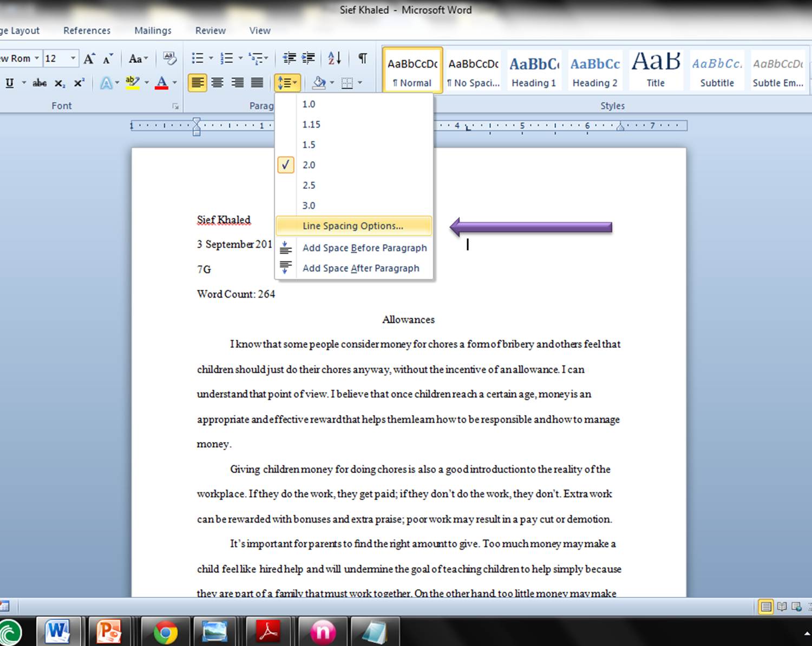The width and height of the screenshot is (812, 646).
Task: Choose 1.15 line spacing
Action: click(x=354, y=124)
